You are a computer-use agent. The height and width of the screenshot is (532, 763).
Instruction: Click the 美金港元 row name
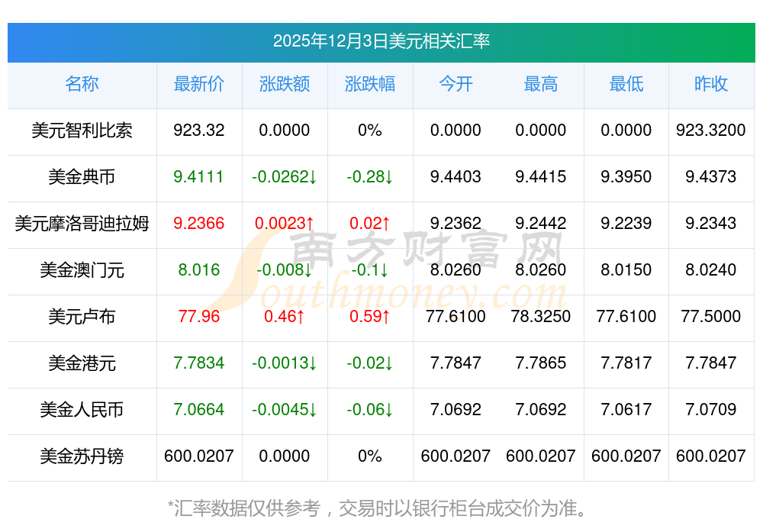[82, 363]
